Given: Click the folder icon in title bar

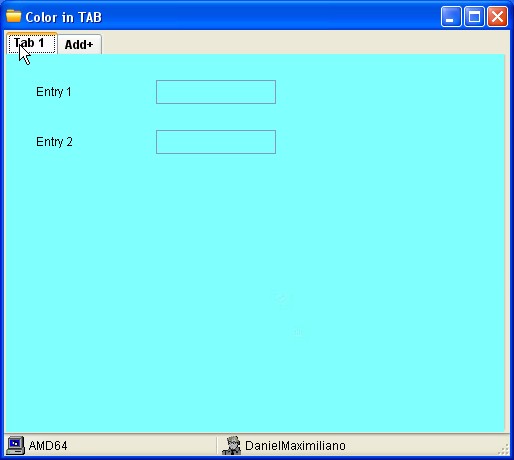Looking at the screenshot, I should pyautogui.click(x=14, y=16).
